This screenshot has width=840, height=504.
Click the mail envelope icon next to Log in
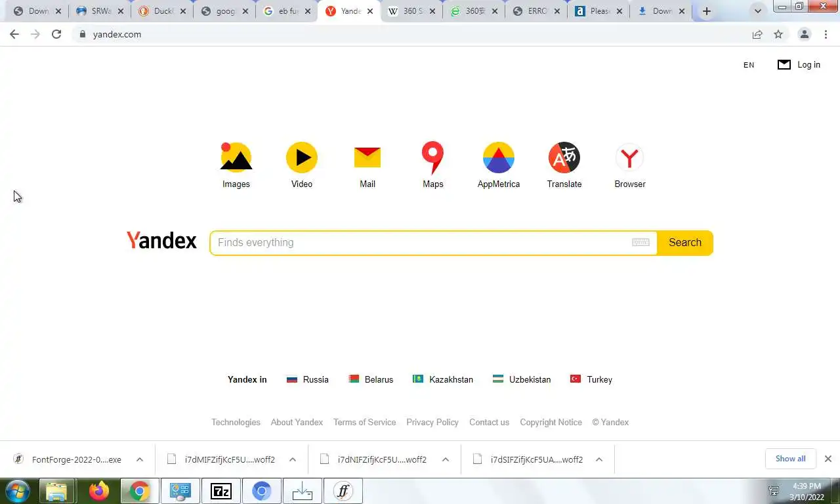(784, 64)
